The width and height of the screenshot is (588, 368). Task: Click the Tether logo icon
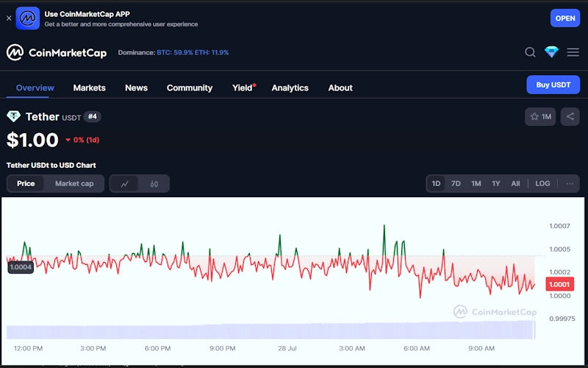13,116
